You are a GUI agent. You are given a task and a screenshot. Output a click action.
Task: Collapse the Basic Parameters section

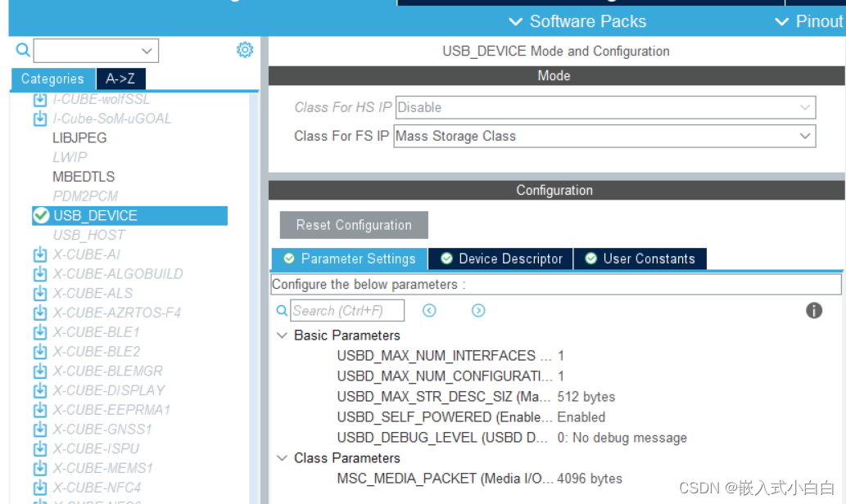282,335
